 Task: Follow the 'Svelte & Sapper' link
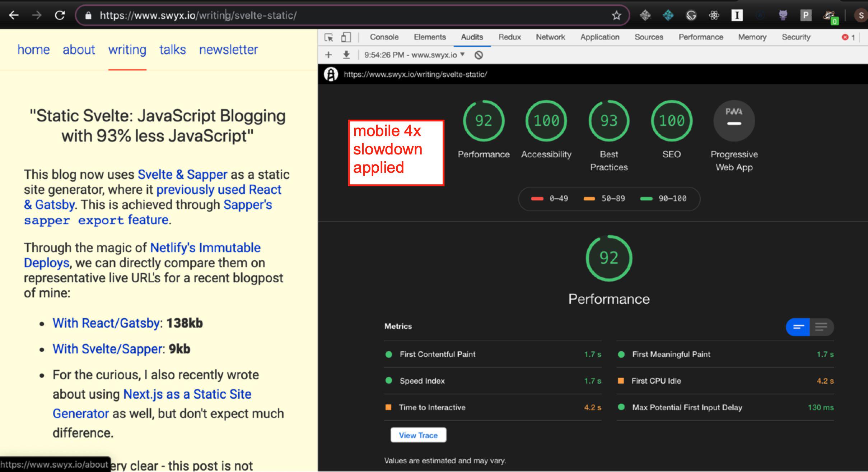pos(182,175)
